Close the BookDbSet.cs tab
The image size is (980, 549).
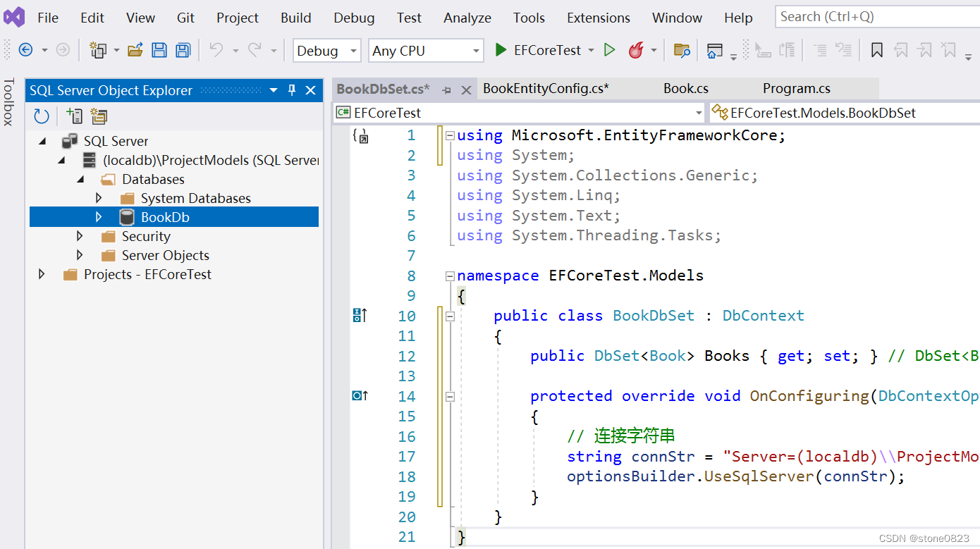point(466,90)
